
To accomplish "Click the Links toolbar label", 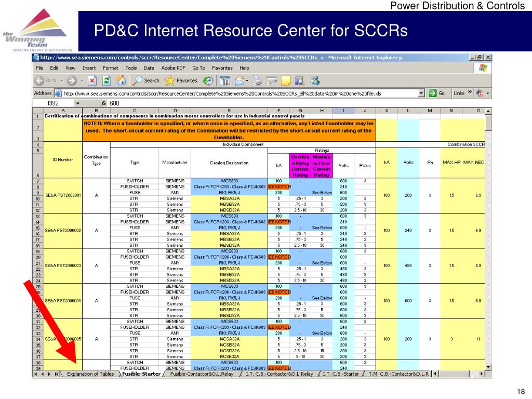I will [459, 94].
